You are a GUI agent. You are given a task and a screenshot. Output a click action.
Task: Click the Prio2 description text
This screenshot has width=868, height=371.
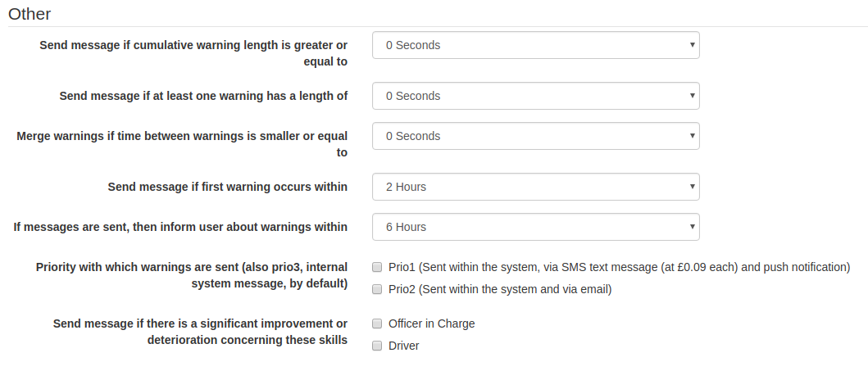500,289
